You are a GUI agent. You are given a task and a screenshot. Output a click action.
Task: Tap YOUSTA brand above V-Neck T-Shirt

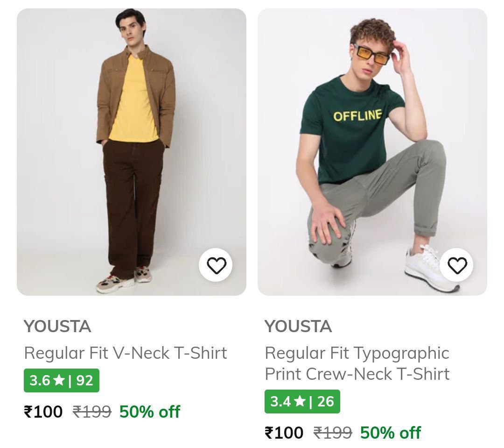57,327
